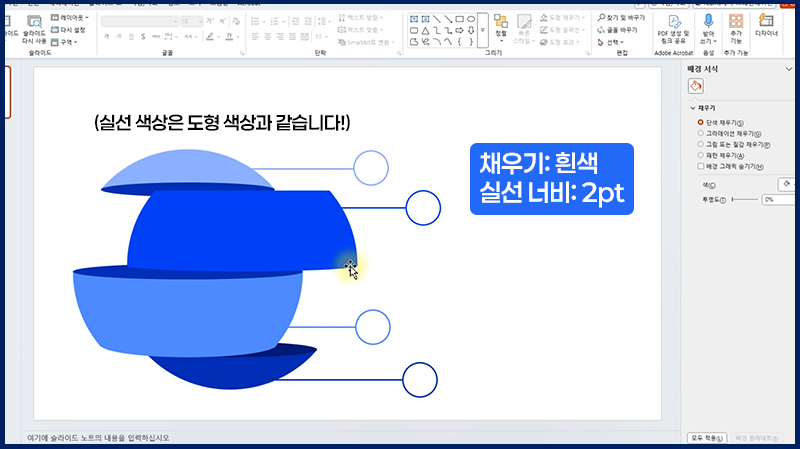This screenshot has width=800, height=449.
Task: Select Gradient fill (그라데이션 채우기) radio button
Action: (701, 133)
